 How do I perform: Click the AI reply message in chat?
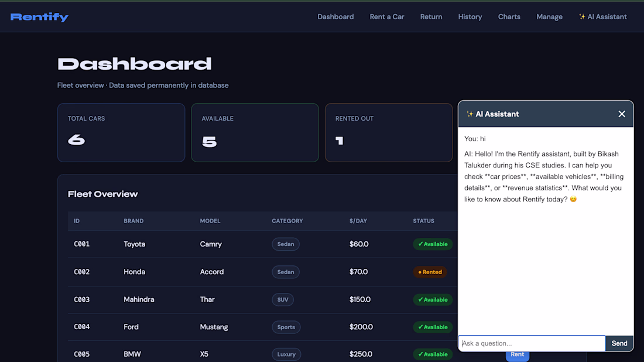(x=544, y=177)
